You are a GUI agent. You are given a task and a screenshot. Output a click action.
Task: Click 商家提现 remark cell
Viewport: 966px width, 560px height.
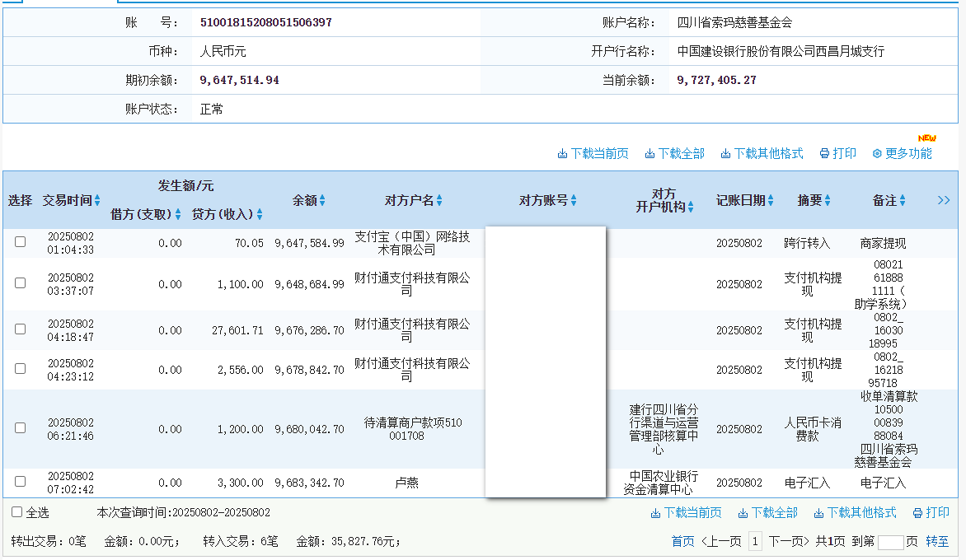[883, 243]
